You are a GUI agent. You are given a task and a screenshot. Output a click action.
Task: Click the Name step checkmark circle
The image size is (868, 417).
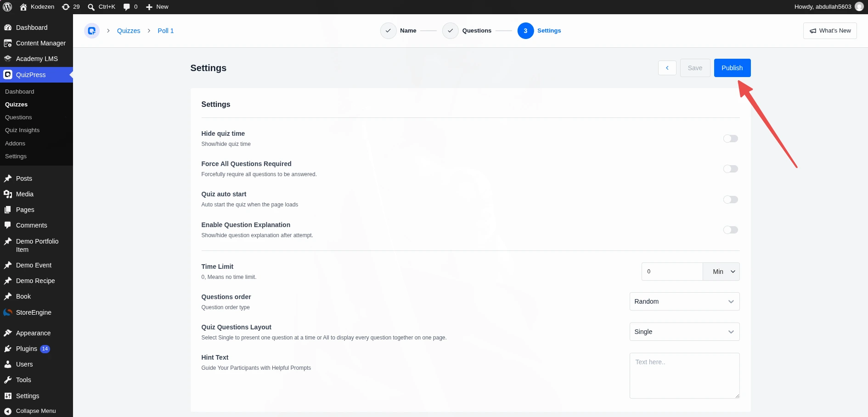tap(388, 31)
